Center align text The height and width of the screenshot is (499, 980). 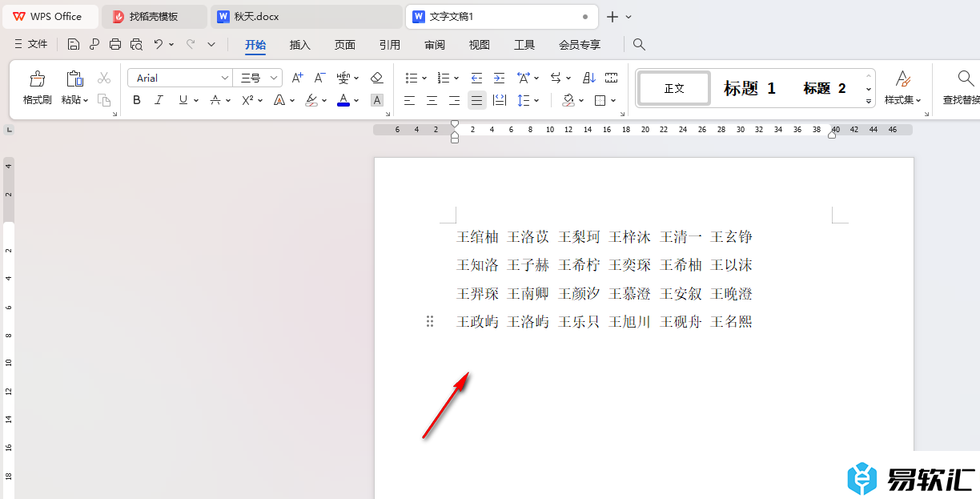432,100
